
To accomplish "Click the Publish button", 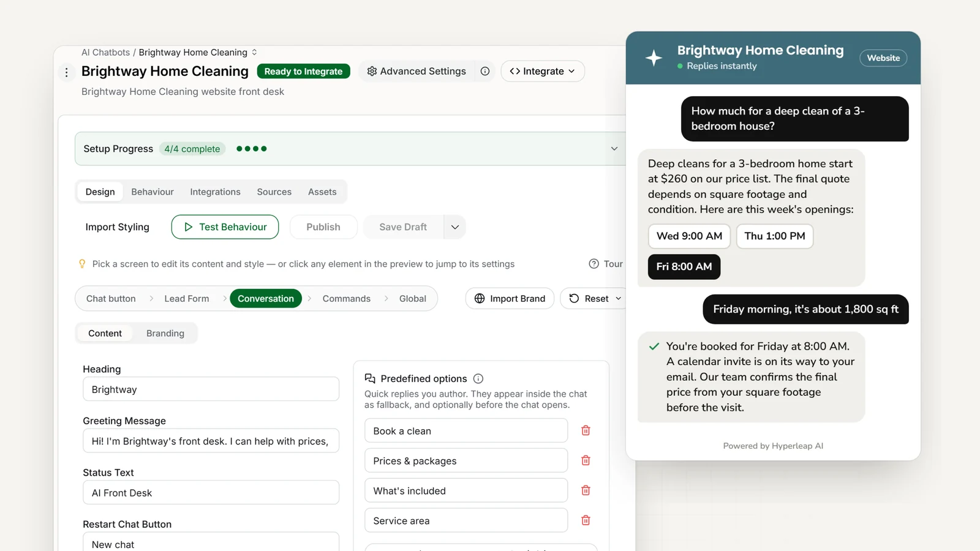I will [323, 227].
